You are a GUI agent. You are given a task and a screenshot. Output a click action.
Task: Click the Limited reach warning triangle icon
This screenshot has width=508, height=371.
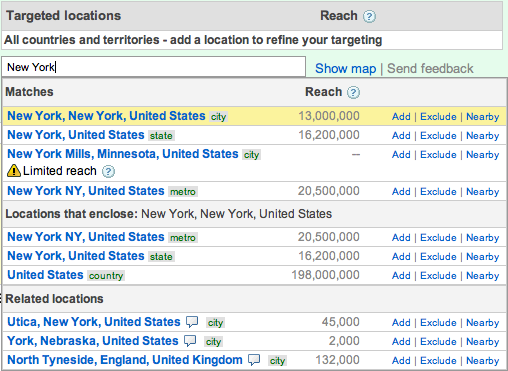click(14, 170)
